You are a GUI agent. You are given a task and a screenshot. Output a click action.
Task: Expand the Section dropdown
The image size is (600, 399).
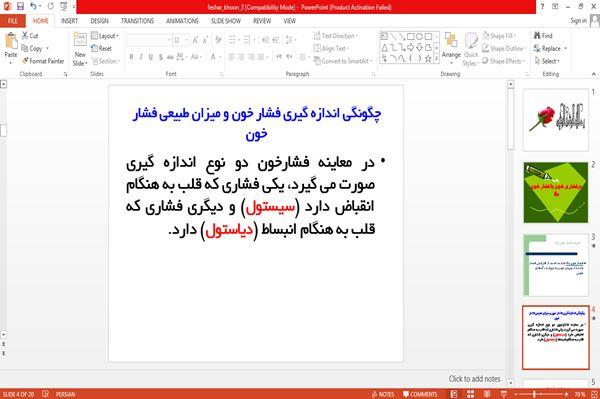click(106, 61)
